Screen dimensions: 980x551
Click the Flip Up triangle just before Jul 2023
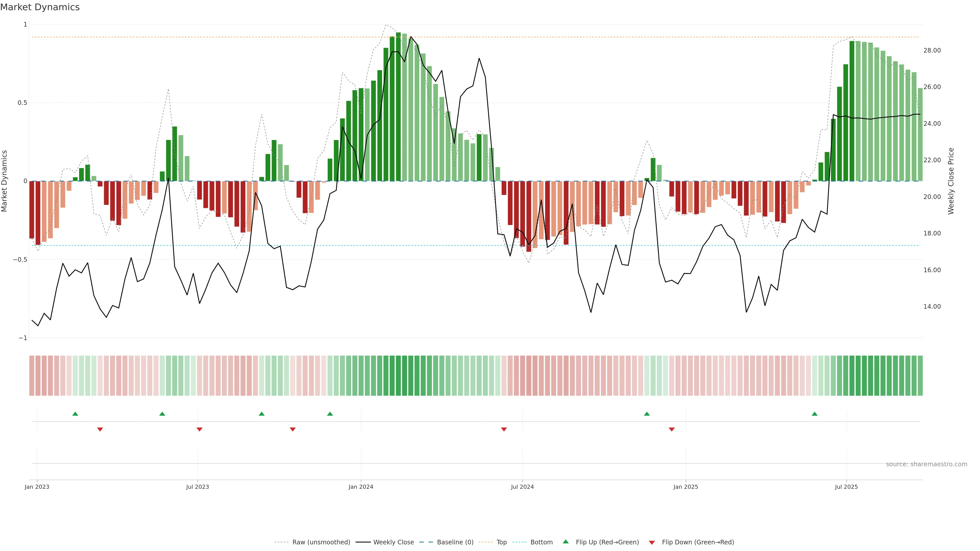coord(162,414)
